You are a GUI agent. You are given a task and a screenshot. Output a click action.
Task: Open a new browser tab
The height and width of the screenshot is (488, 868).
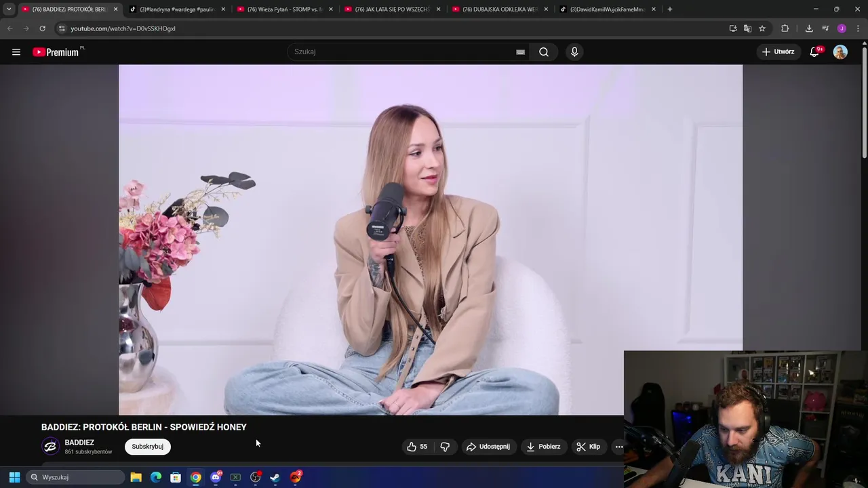(x=670, y=9)
